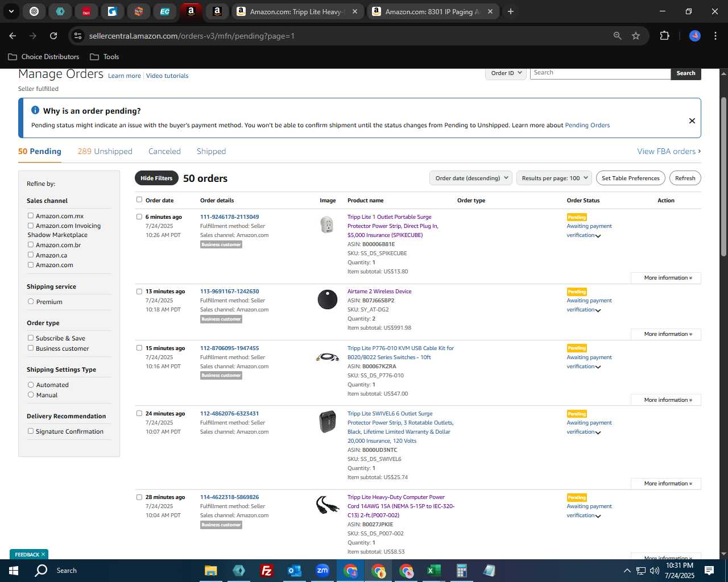Click the Refresh orders button

coord(685,178)
